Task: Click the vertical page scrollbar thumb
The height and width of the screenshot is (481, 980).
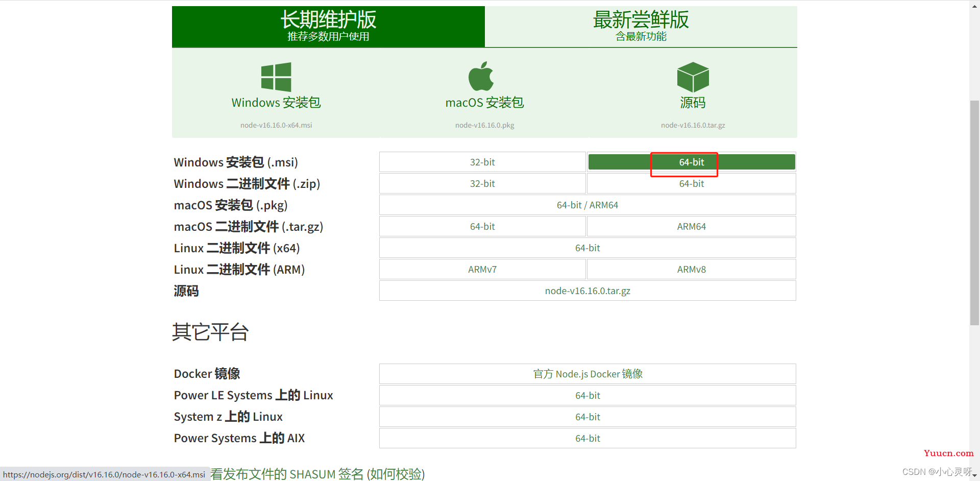Action: click(974, 213)
